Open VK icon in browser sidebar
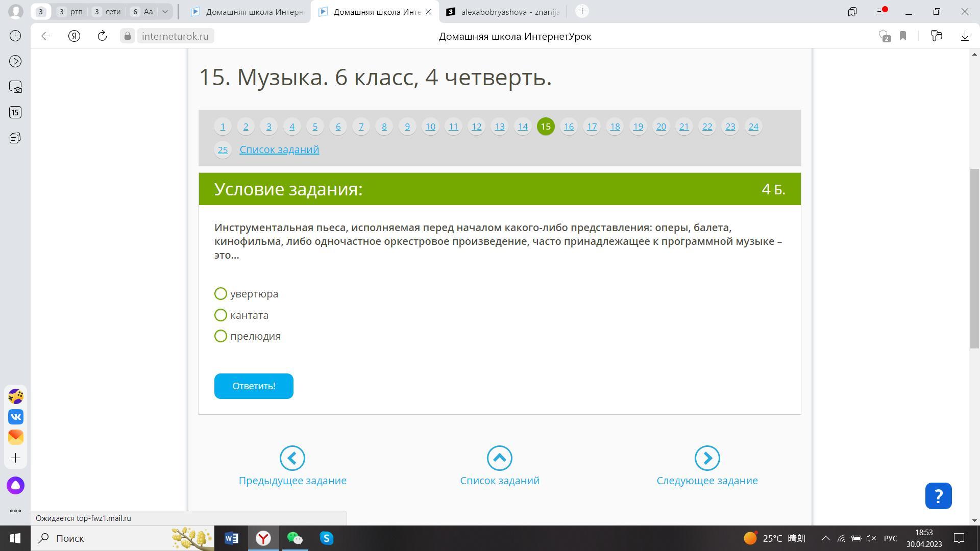 (15, 417)
